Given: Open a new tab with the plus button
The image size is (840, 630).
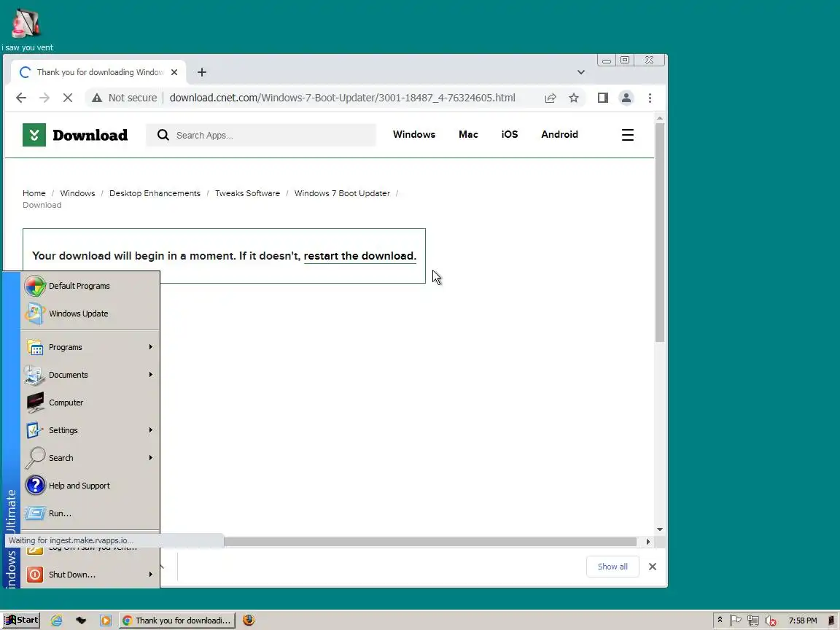Looking at the screenshot, I should [x=201, y=71].
